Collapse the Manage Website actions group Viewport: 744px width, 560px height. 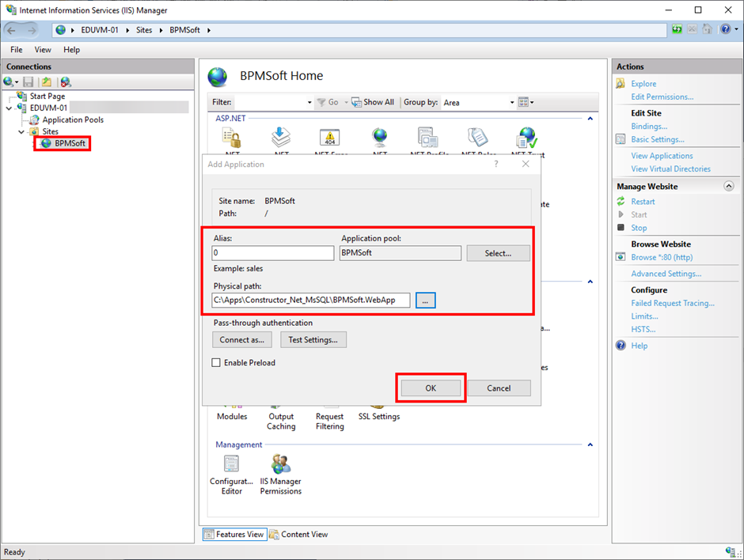click(x=728, y=187)
